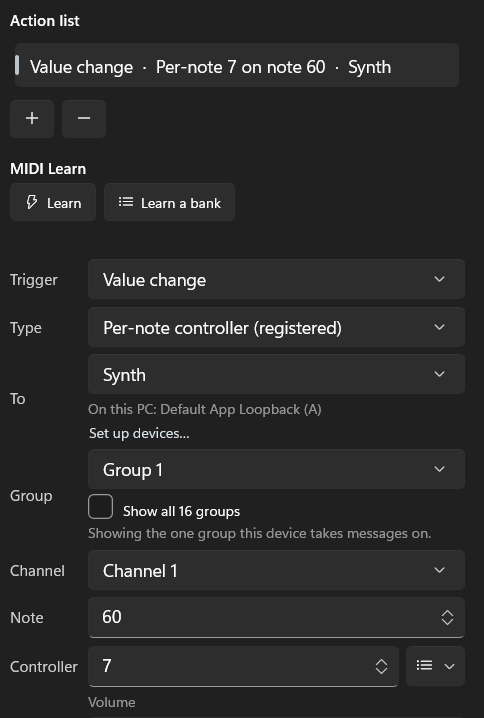Click the Note field showing 60
This screenshot has height=718, width=484.
point(276,617)
